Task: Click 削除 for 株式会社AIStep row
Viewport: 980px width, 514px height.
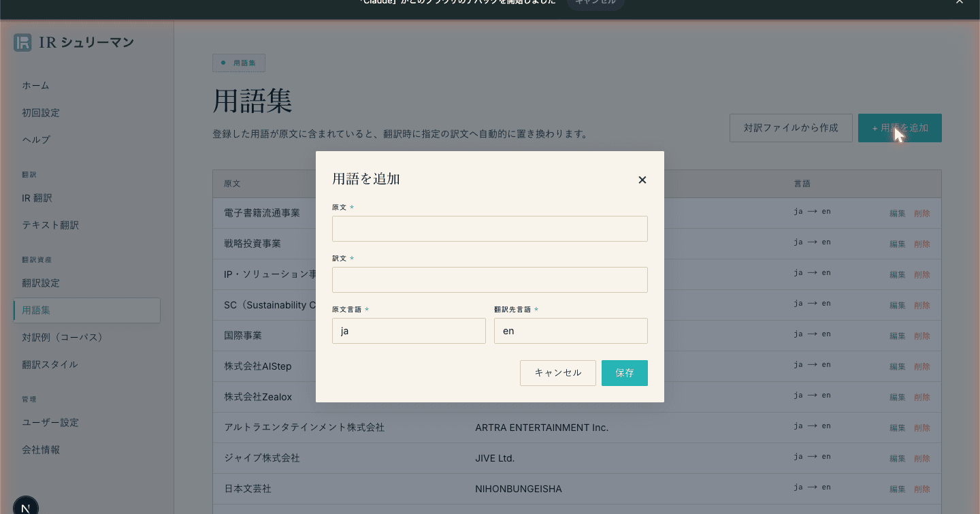Action: click(x=922, y=367)
